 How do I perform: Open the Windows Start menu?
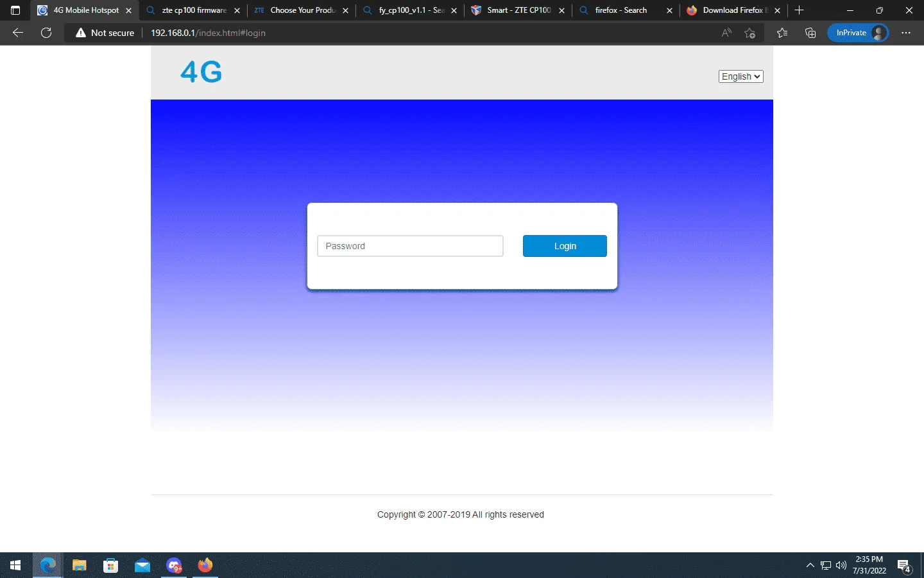tap(15, 565)
